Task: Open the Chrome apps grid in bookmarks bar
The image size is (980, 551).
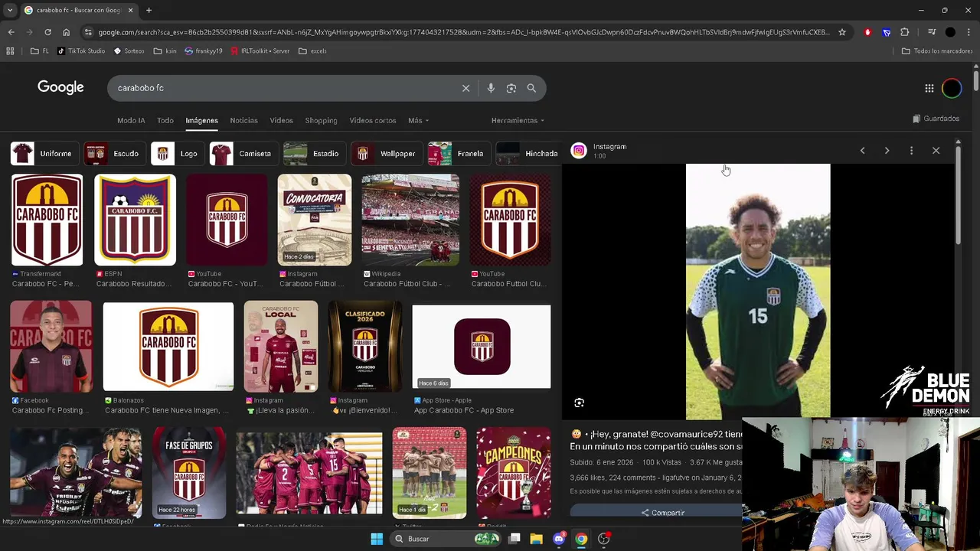Action: [x=10, y=51]
